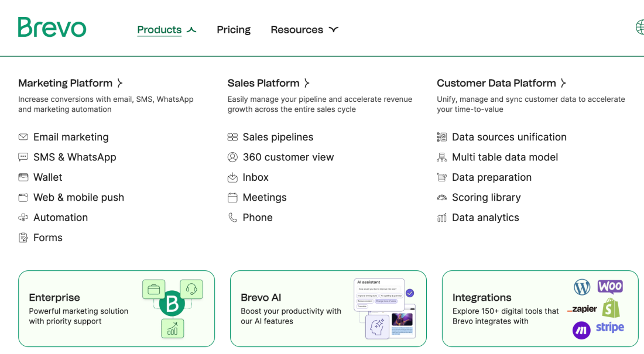The height and width of the screenshot is (354, 644).
Task: Select Automation from the marketing list
Action: pyautogui.click(x=60, y=218)
